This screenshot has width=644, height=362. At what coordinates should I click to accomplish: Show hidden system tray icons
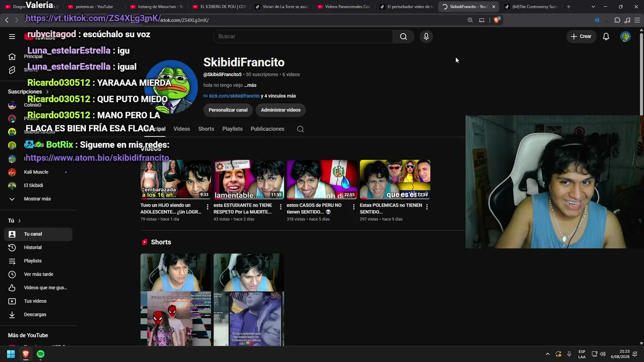pyautogui.click(x=548, y=354)
